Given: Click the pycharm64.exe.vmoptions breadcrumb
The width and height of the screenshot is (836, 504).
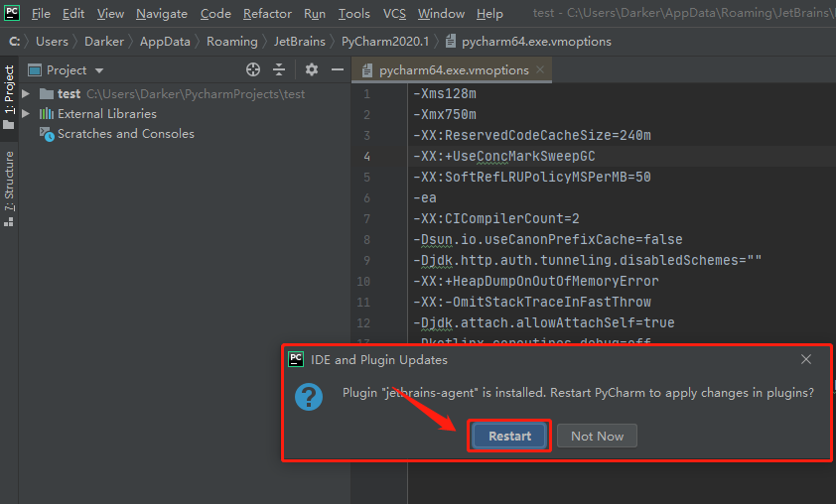Looking at the screenshot, I should 528,42.
